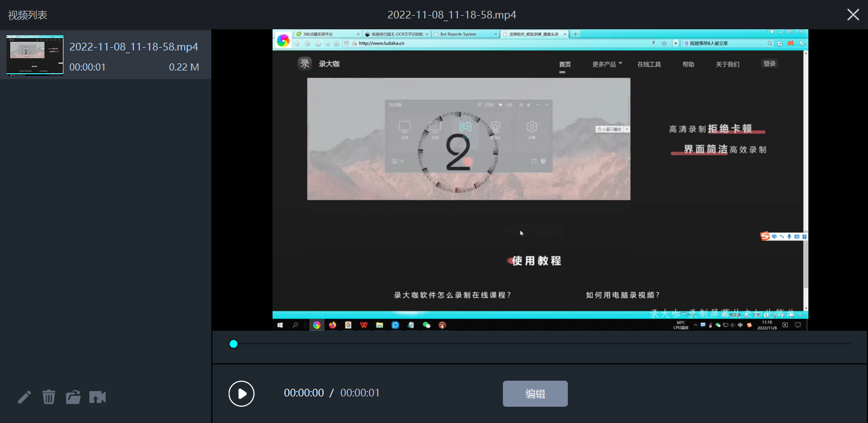Select file name 2022-11-08_11-18-58.mp4 in list

coord(134,47)
